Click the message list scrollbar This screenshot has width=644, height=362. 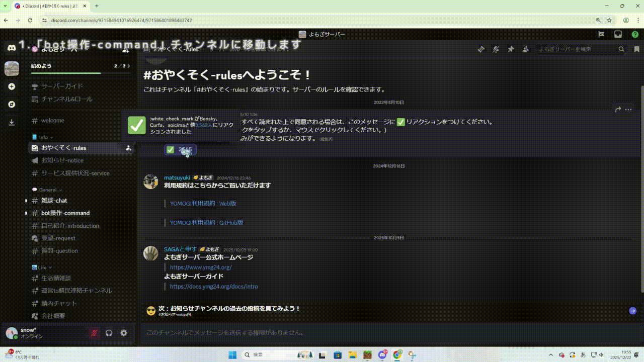tap(641, 189)
